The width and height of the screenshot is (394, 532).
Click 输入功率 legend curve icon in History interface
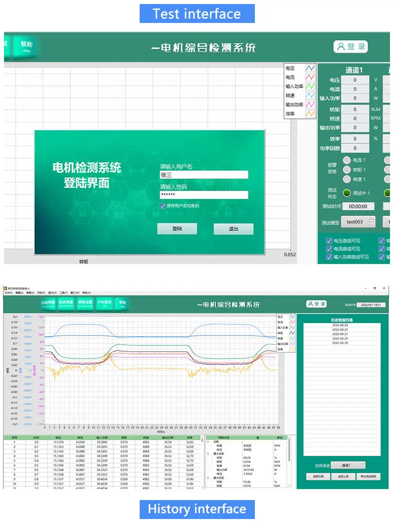tap(292, 327)
